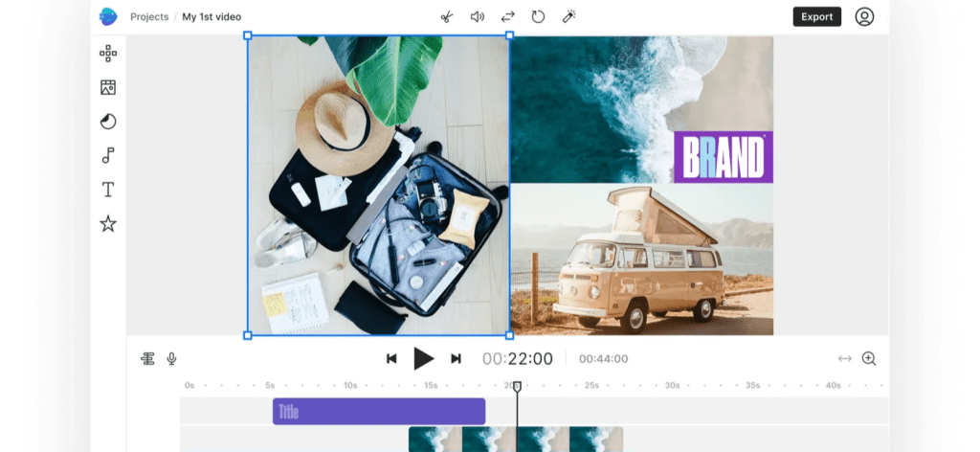Screen dimensions: 980x452
Task: Click the 10s mark on timeline ruler
Action: coord(350,386)
